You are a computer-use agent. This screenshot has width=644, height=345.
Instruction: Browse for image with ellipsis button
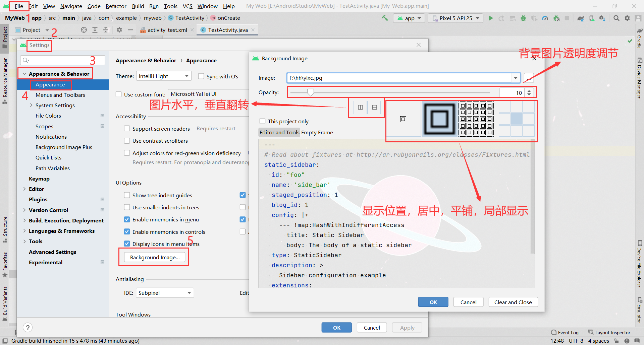pos(529,78)
